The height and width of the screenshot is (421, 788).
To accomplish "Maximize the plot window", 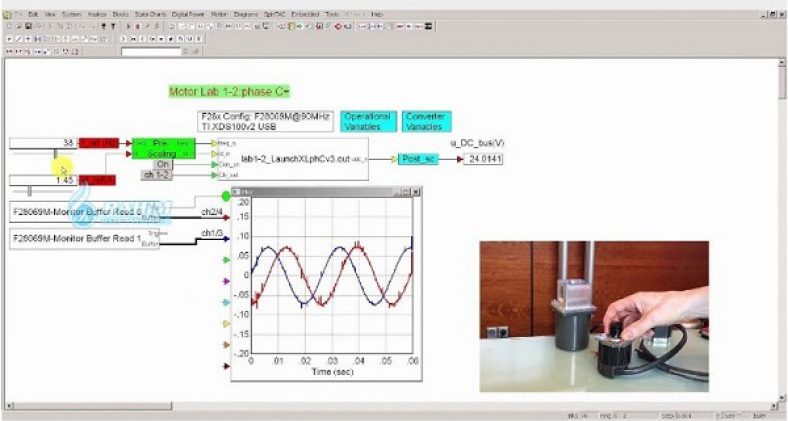I will [x=407, y=192].
